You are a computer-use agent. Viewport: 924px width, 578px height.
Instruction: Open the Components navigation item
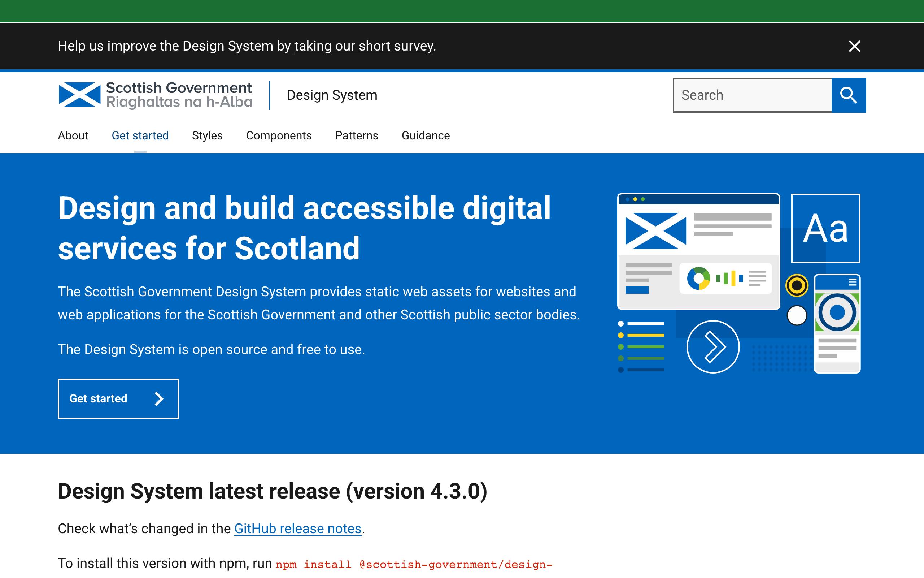click(x=279, y=136)
